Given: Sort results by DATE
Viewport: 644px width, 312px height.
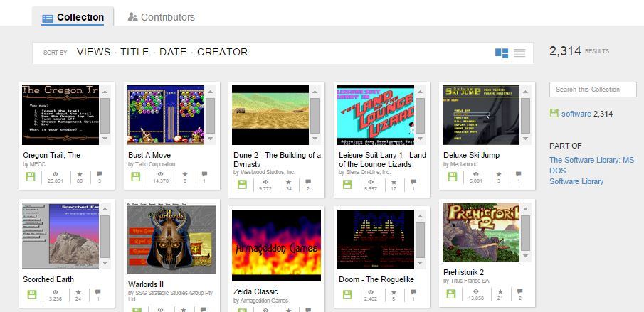Looking at the screenshot, I should pyautogui.click(x=173, y=52).
